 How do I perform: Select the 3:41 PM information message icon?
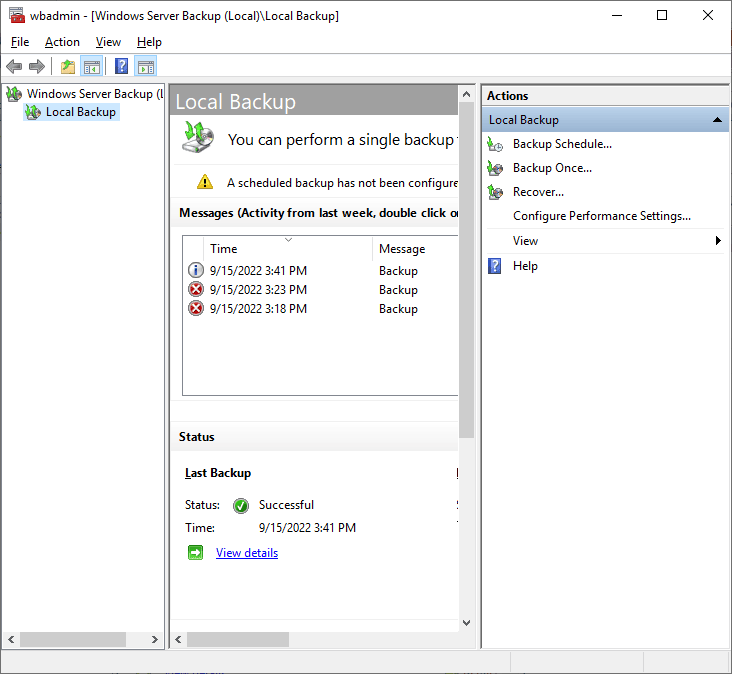[x=196, y=271]
